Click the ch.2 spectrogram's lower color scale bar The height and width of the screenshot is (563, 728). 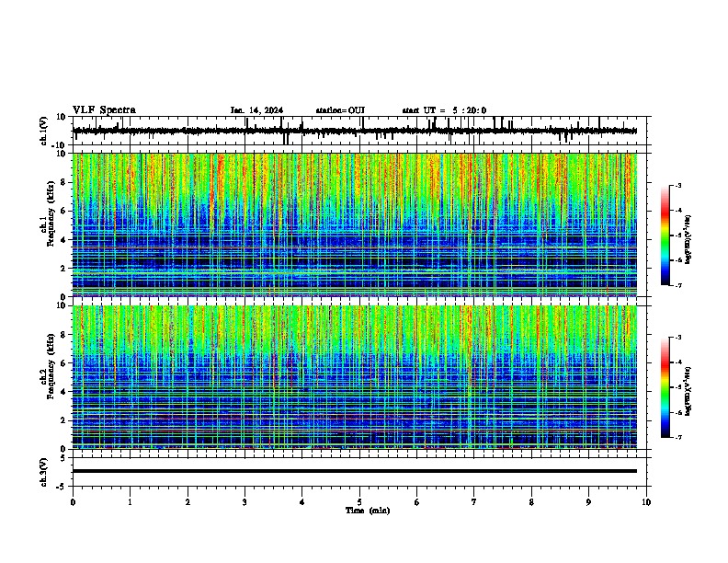(665, 387)
